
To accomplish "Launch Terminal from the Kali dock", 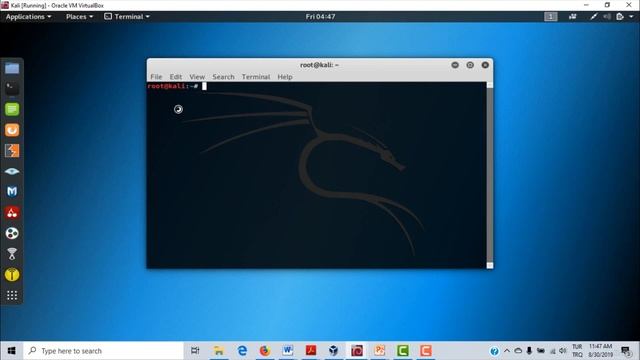I will point(12,89).
